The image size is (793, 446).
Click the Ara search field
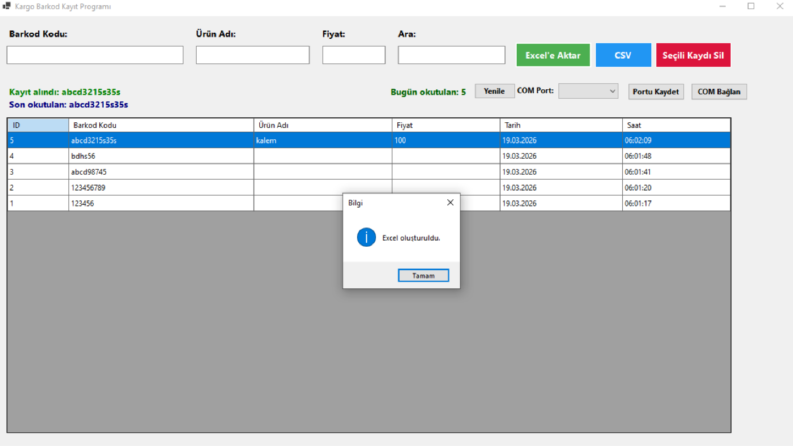tap(451, 55)
